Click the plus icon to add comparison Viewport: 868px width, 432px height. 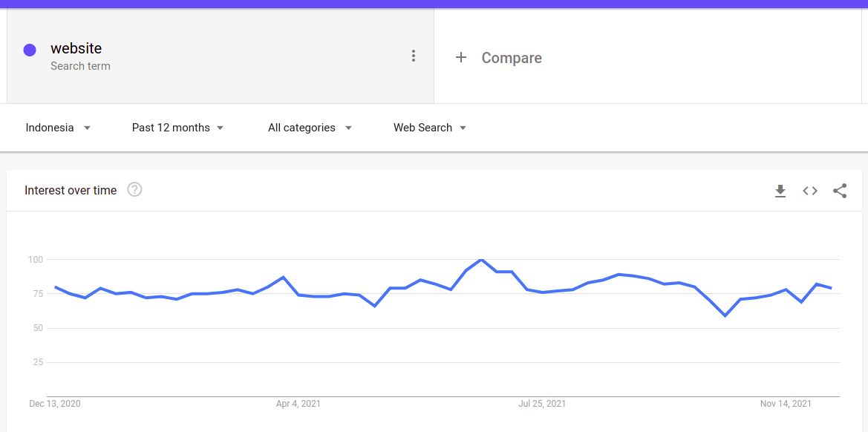pyautogui.click(x=461, y=57)
